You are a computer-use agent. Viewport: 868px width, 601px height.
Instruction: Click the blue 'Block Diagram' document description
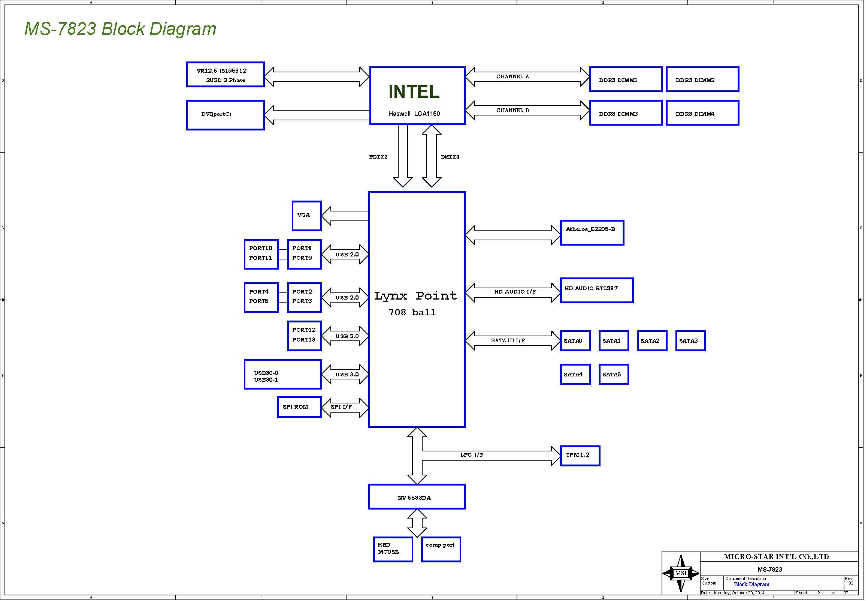pos(751,585)
